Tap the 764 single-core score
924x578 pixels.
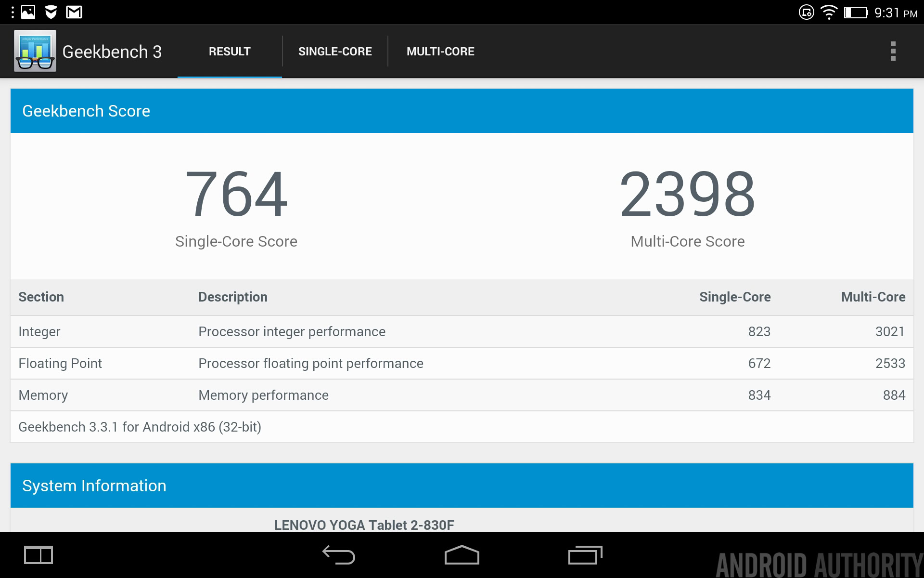pyautogui.click(x=236, y=194)
